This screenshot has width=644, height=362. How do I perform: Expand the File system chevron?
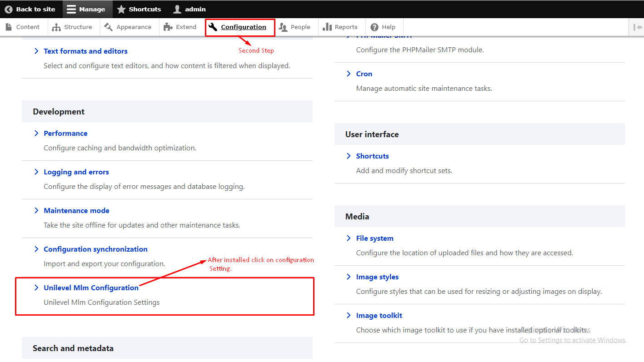[349, 238]
